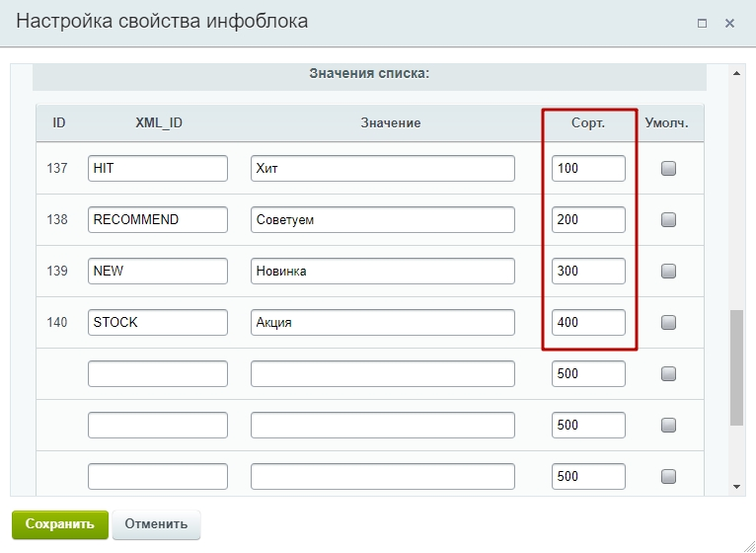This screenshot has height=553, width=756.
Task: Click the Советуем value field
Action: coord(382,219)
